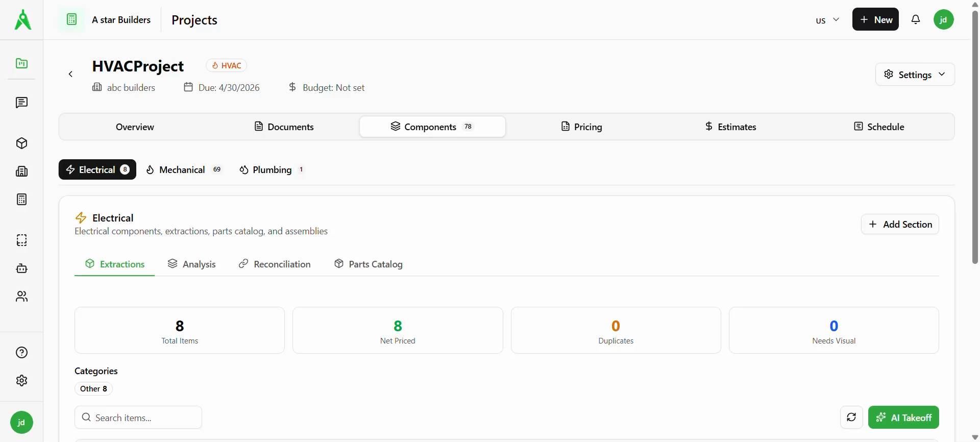This screenshot has height=442, width=980.
Task: Toggle the Other 8 category chip
Action: pyautogui.click(x=93, y=389)
